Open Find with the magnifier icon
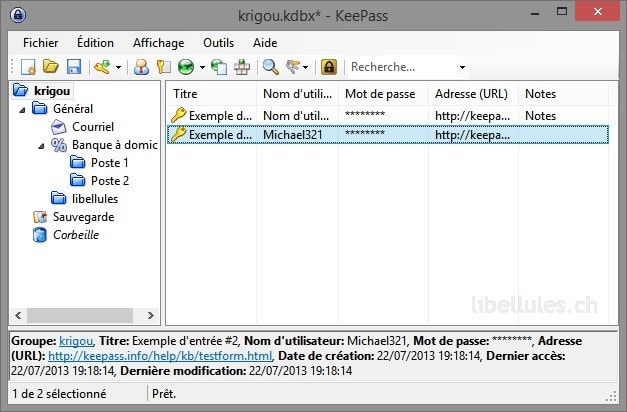627x412 pixels. point(271,67)
